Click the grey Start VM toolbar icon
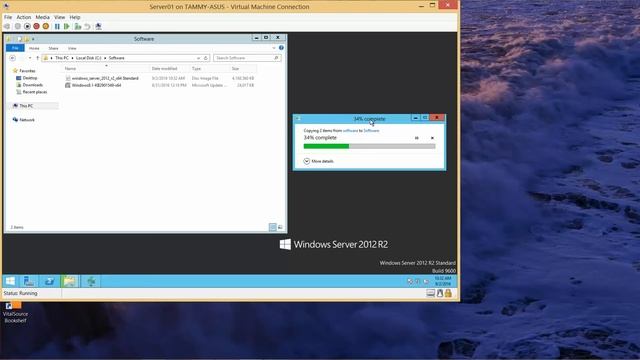The height and width of the screenshot is (360, 640). [18, 27]
